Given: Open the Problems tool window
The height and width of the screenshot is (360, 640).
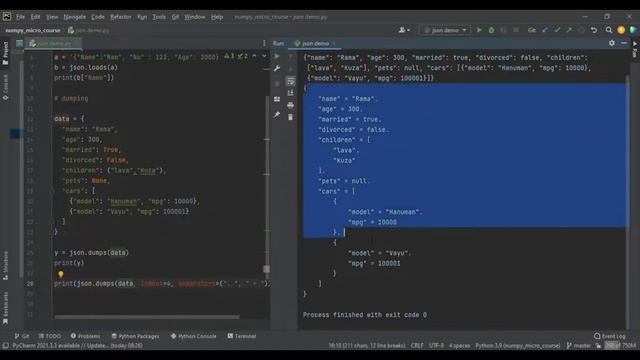Looking at the screenshot, I should (x=85, y=336).
